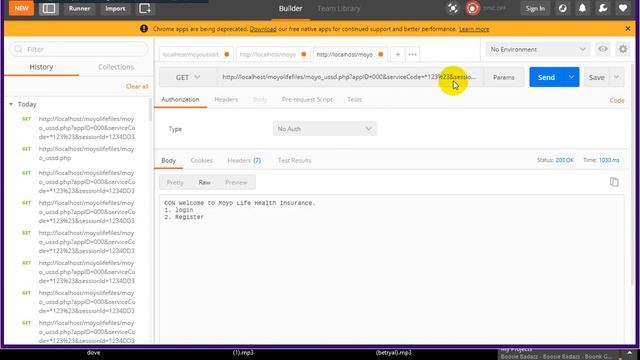Select the Pre-request Script tab
This screenshot has width=640, height=360.
point(307,100)
